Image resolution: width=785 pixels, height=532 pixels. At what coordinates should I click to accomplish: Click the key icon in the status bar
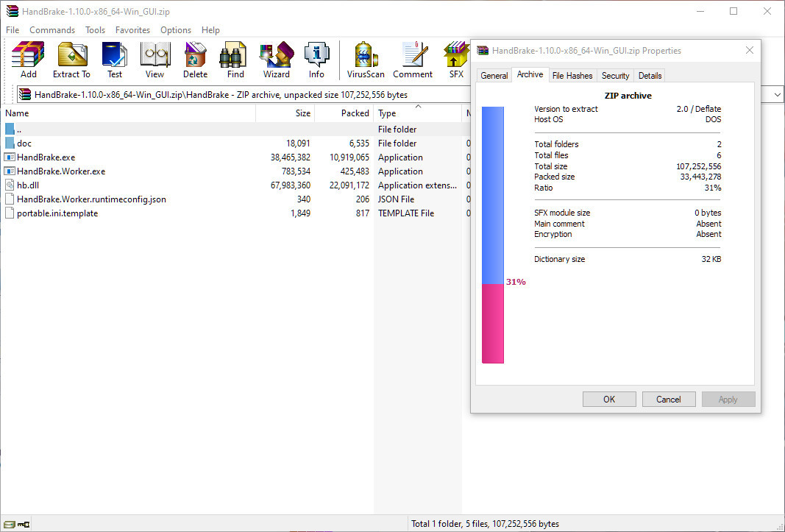(24, 525)
